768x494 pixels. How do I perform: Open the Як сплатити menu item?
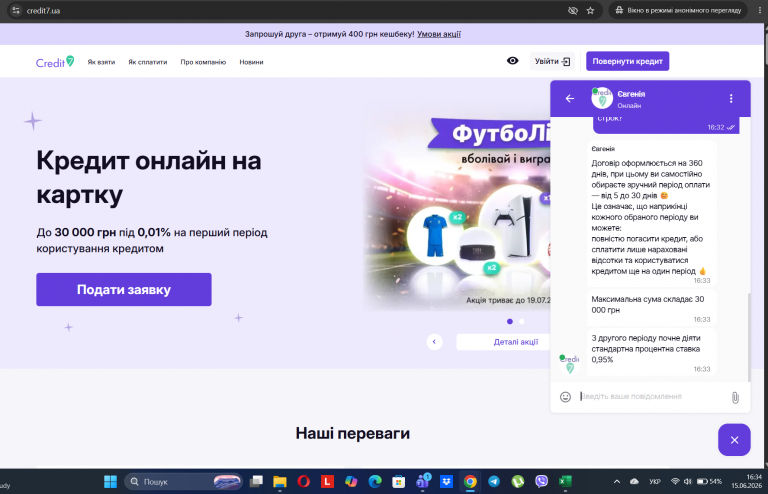coord(147,62)
